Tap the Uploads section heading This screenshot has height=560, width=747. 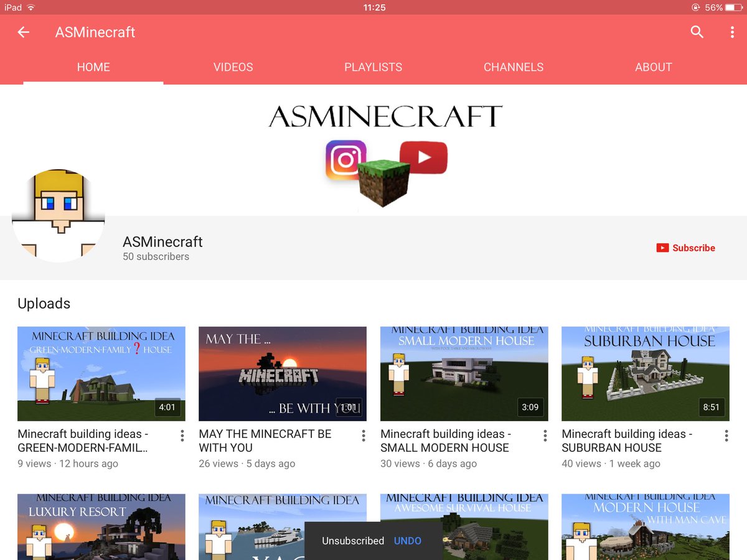44,304
